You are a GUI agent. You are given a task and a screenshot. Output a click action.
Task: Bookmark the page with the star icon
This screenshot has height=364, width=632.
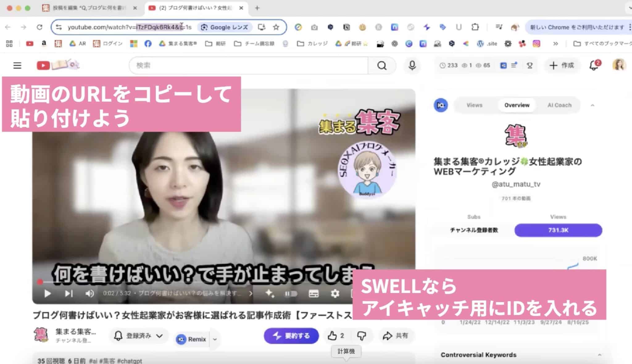276,27
